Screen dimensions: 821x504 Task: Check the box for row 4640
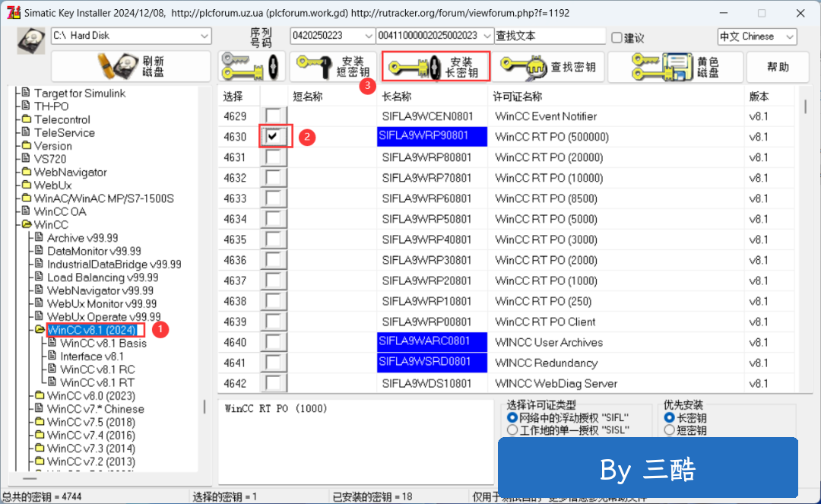point(273,342)
